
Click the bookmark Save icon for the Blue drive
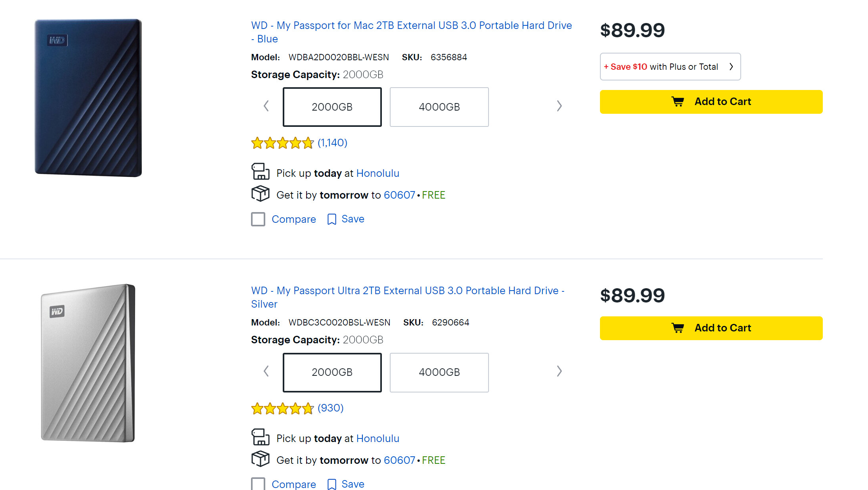331,219
